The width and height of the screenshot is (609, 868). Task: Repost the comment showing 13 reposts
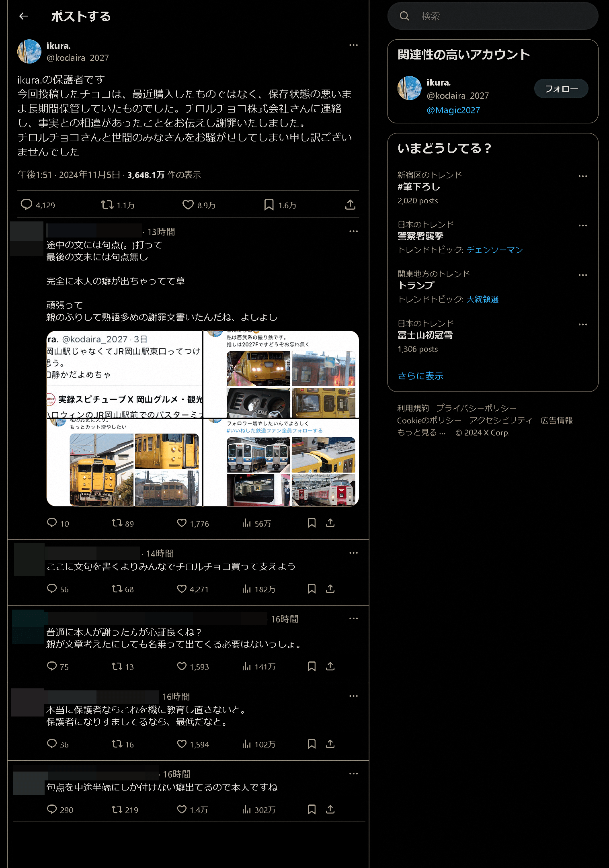117,666
